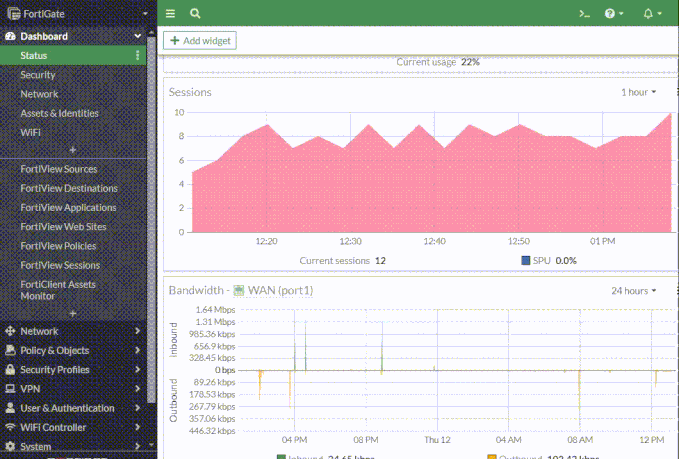Click the three-dot options beside Status
The width and height of the screenshot is (679, 459).
click(x=138, y=55)
